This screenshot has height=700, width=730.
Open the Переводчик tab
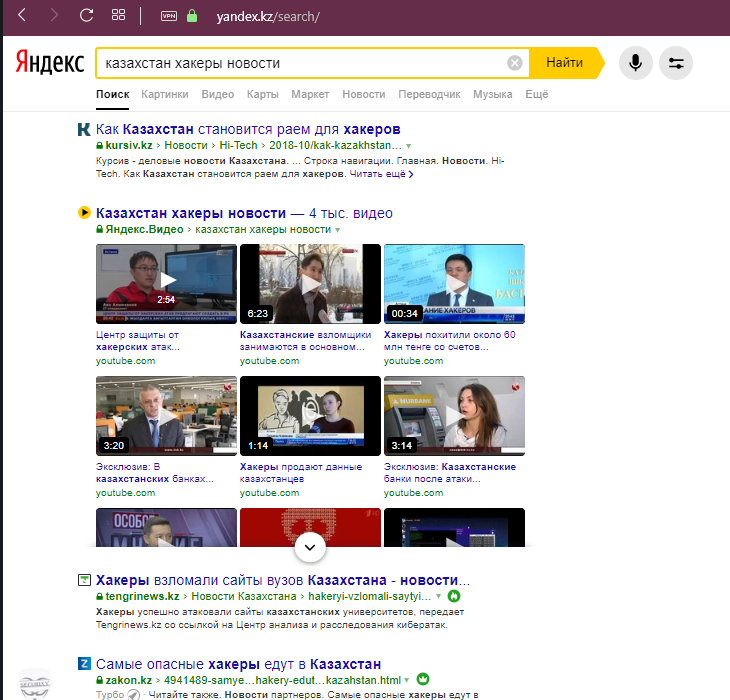(x=429, y=94)
